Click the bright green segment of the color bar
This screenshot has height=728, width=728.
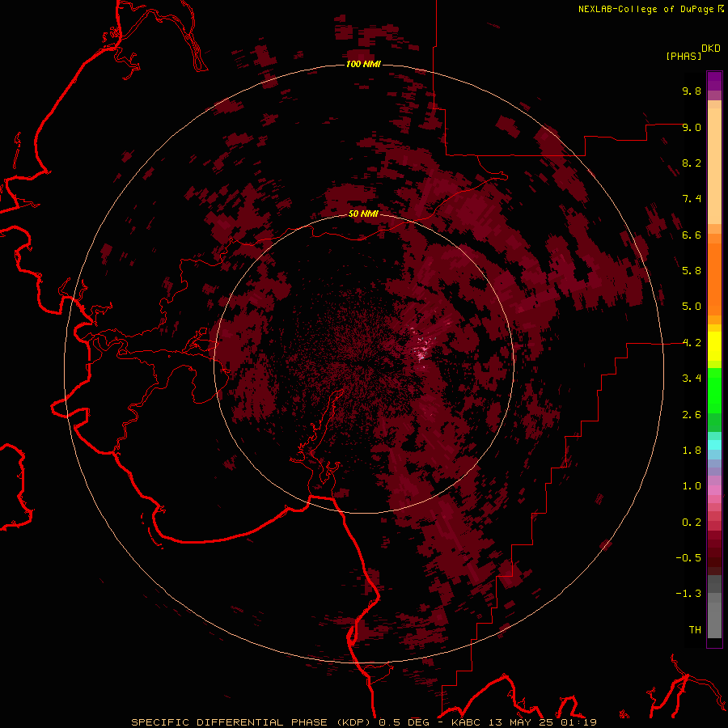click(714, 391)
